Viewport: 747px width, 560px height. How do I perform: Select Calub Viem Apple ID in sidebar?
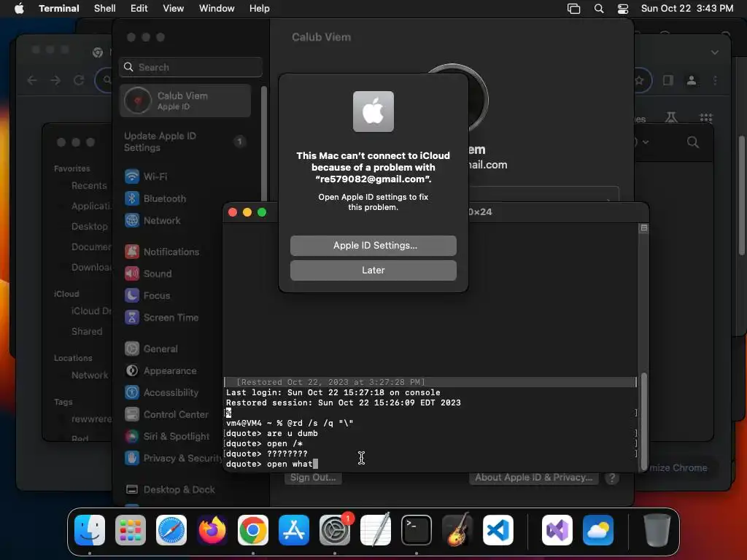(185, 101)
